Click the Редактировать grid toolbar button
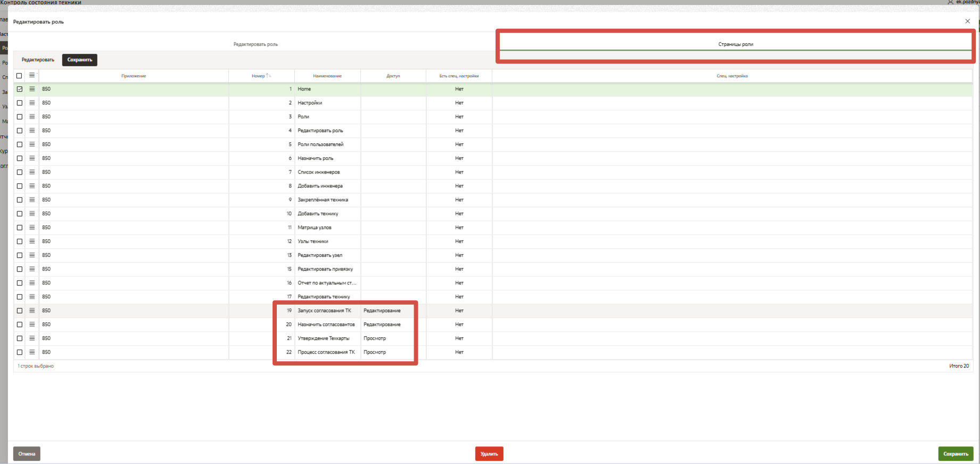Viewport: 980px width, 464px height. pos(38,60)
